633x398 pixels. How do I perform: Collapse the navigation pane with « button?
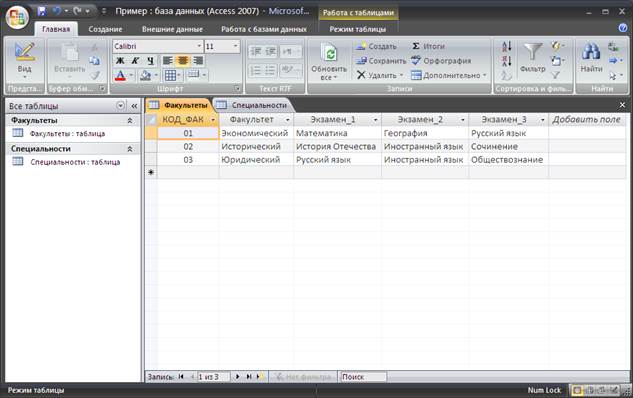[134, 106]
